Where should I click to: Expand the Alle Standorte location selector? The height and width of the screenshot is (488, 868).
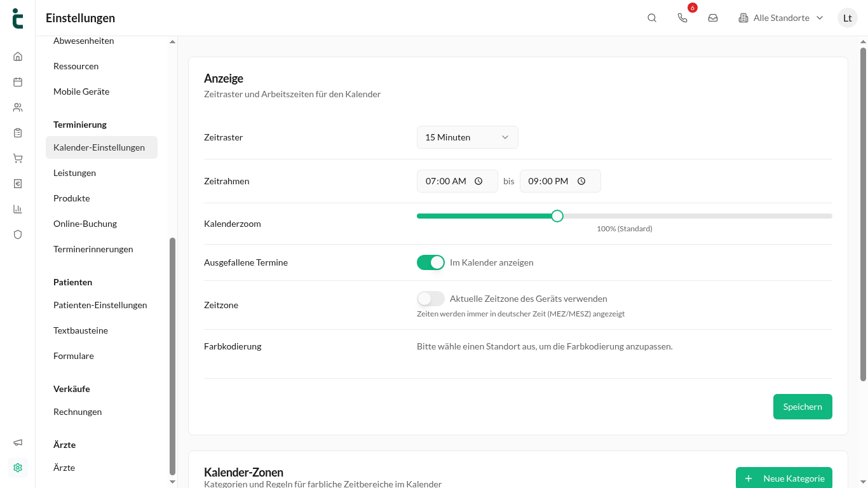tap(781, 18)
